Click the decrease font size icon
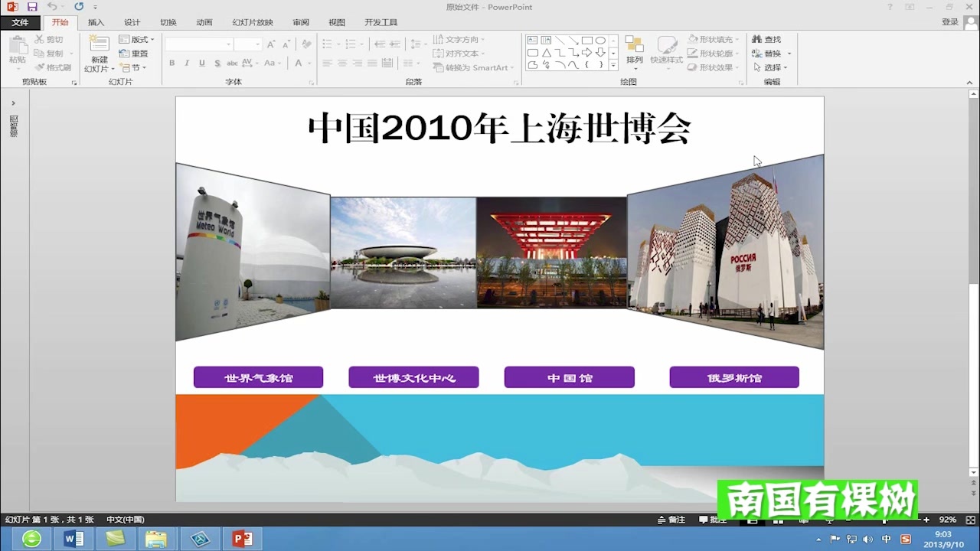Screen dimensions: 980x551 coord(285,44)
